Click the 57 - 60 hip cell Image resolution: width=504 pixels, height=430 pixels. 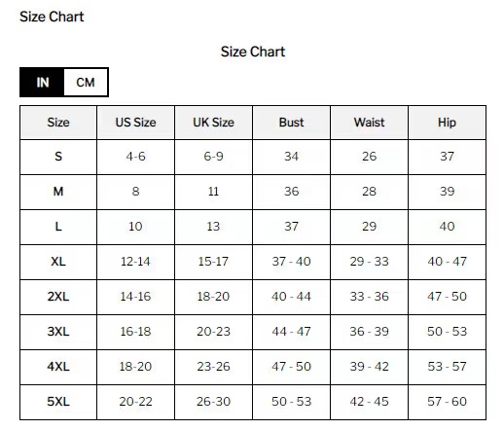[x=447, y=402]
